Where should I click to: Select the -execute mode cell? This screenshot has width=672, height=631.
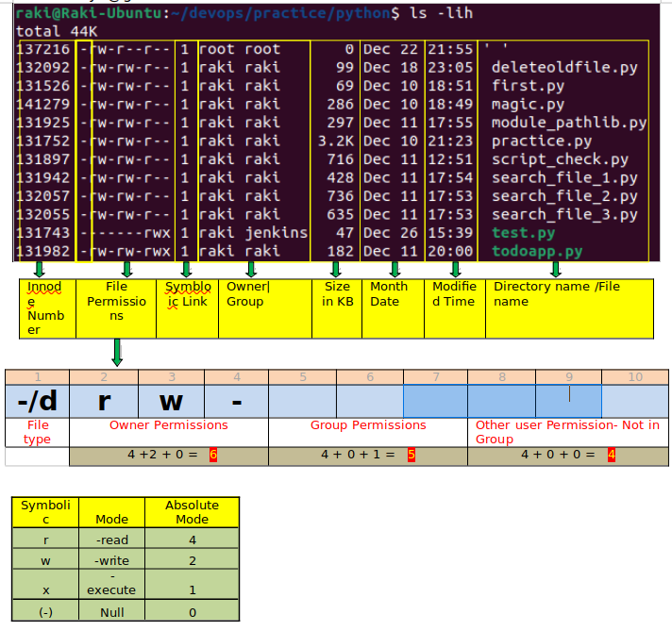(x=112, y=584)
